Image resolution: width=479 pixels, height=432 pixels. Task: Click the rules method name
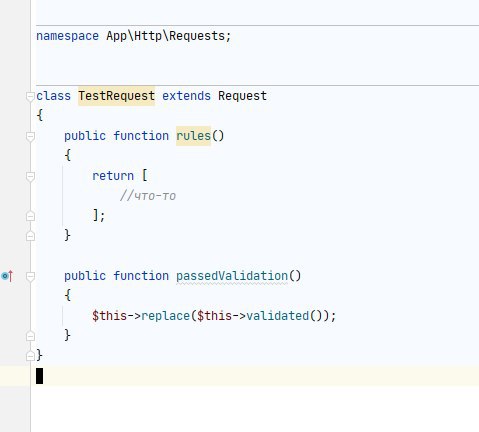193,136
